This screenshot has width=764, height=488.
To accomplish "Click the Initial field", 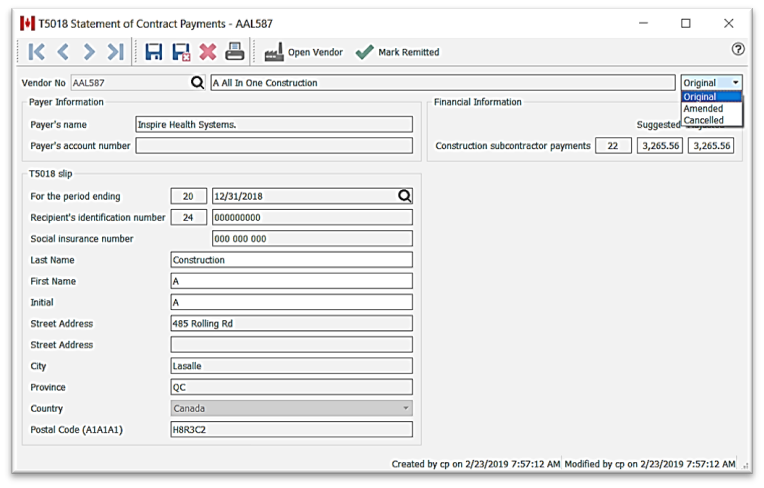I will click(x=291, y=302).
